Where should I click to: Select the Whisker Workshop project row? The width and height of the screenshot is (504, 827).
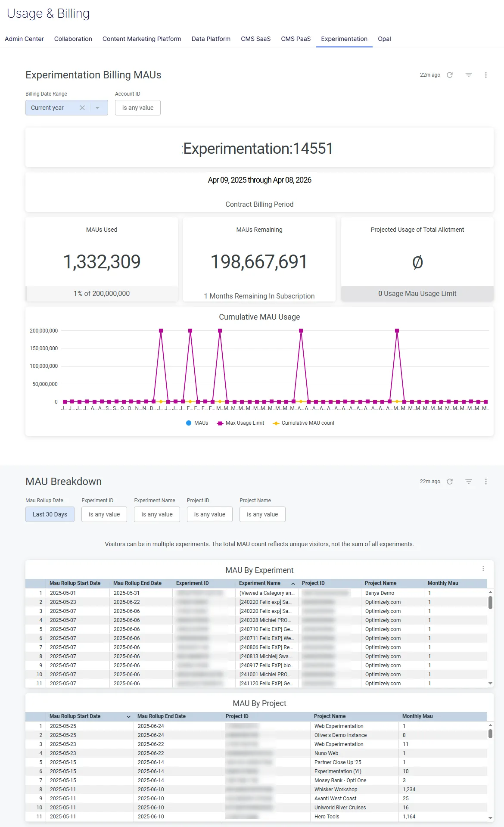tap(256, 790)
